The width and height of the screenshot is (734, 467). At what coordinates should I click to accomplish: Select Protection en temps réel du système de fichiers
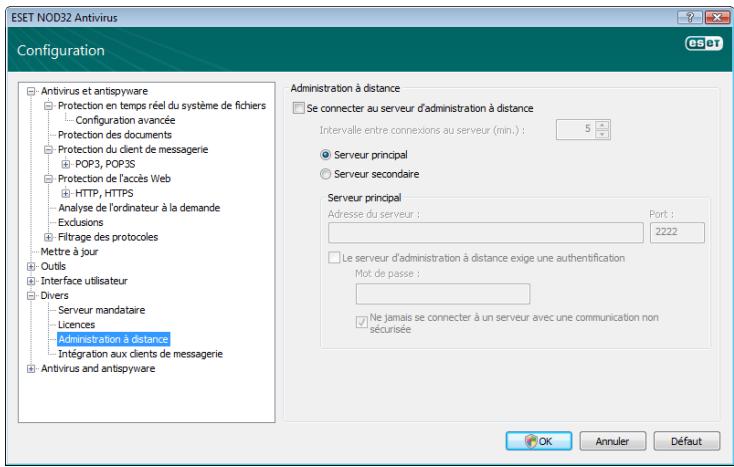click(162, 106)
